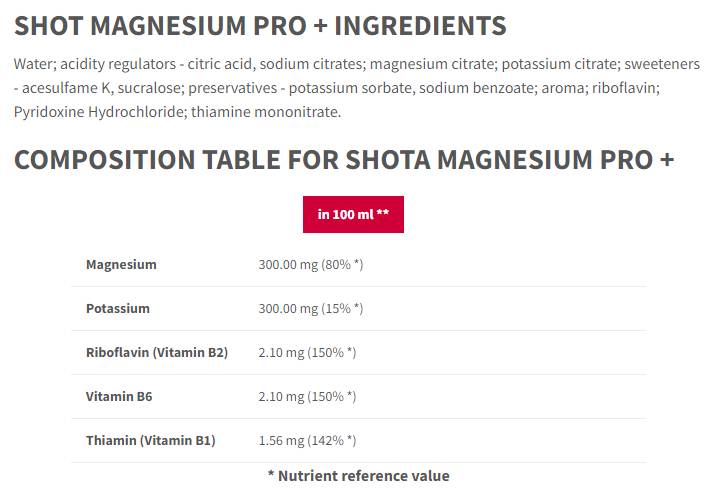711x496 pixels.
Task: Click the Vitamin B6 value 2.10 mg (150%)
Action: tap(307, 397)
